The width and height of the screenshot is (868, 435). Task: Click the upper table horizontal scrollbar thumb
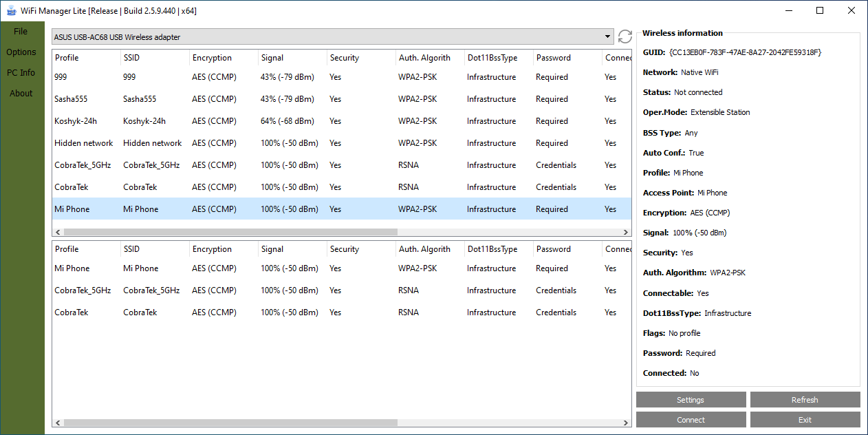click(x=230, y=232)
